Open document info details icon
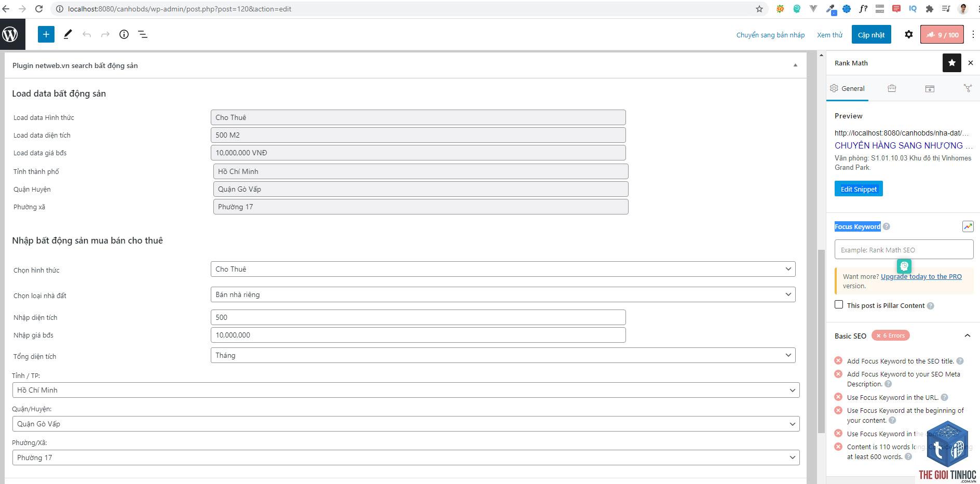 (124, 34)
